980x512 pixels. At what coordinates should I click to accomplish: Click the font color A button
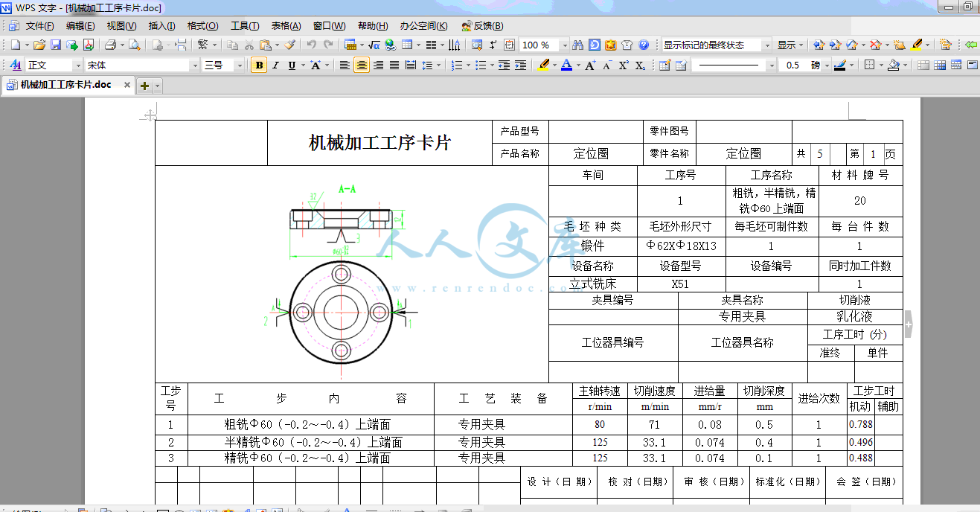point(566,65)
